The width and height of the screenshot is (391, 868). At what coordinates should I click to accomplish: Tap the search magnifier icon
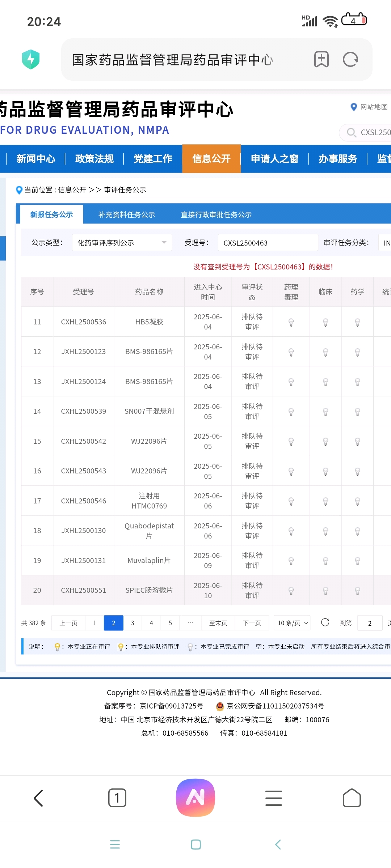click(x=351, y=132)
